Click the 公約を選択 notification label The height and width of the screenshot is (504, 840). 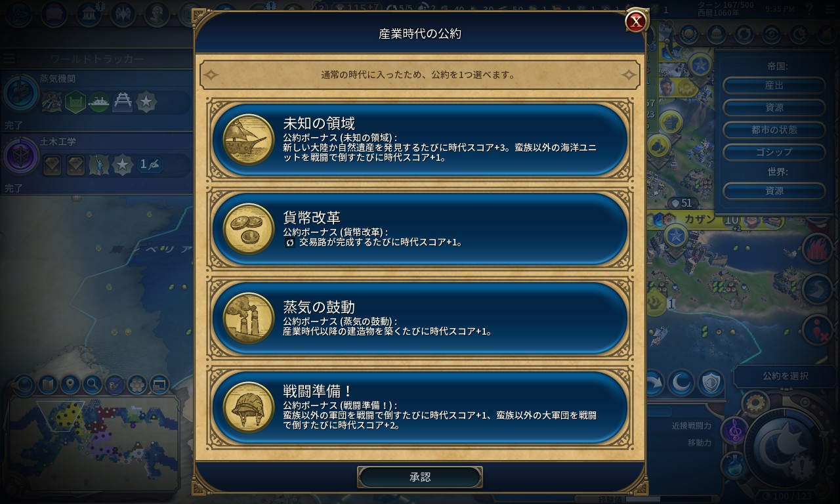[786, 376]
